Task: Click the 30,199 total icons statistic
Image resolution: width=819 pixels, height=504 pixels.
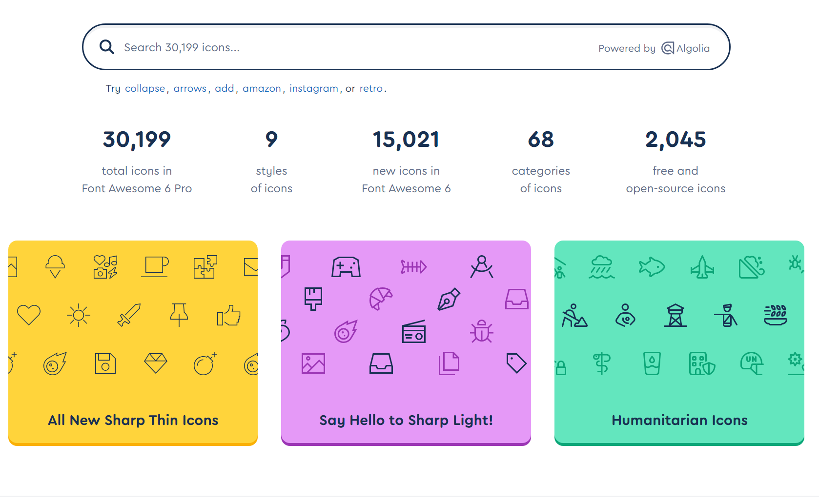Action: (x=137, y=140)
